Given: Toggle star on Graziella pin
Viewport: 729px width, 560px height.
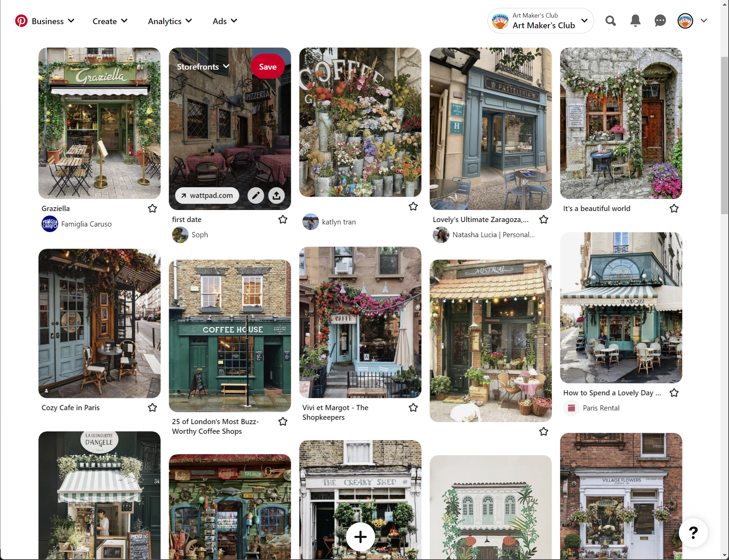Looking at the screenshot, I should [x=152, y=208].
